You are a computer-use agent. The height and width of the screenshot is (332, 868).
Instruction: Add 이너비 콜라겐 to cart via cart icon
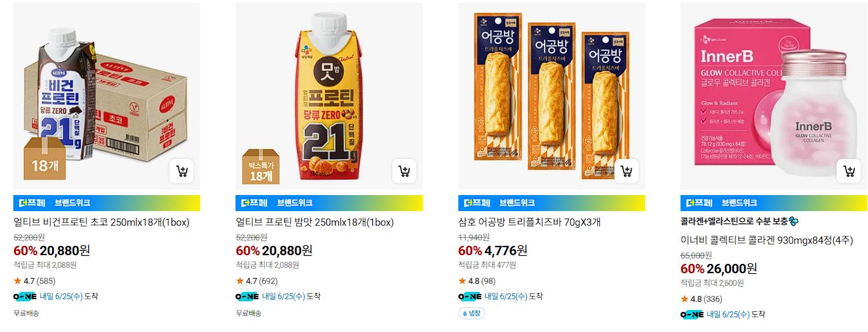click(x=849, y=172)
